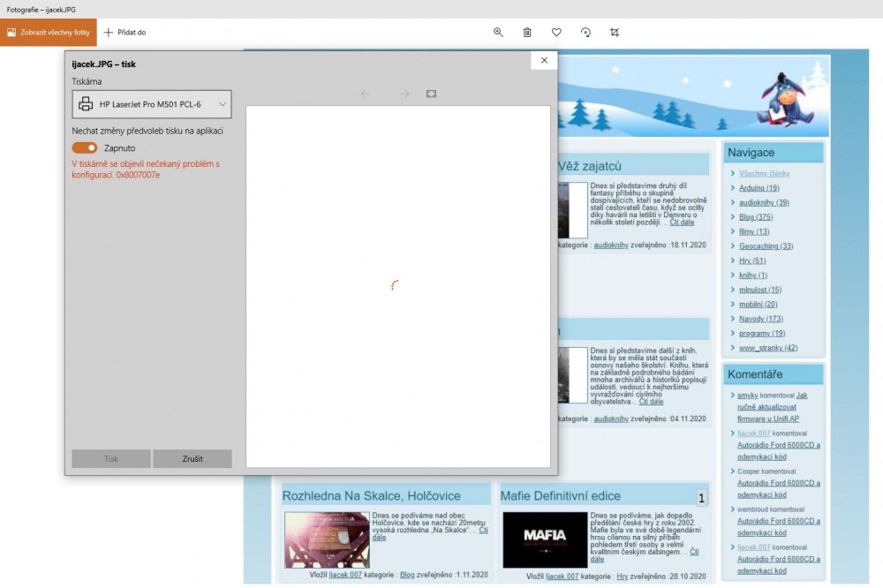Screen dimensions: 883x588
Task: Click the Všechny články navigation link
Action: [x=764, y=174]
